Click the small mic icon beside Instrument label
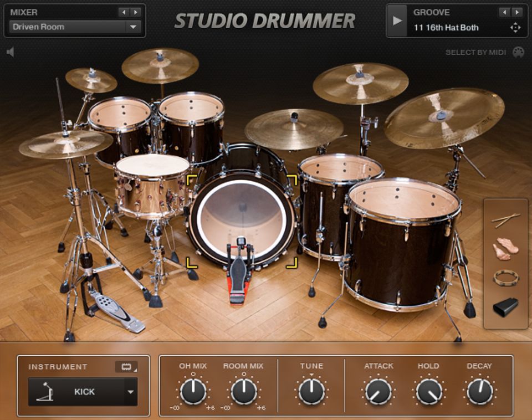Image resolution: width=532 pixels, height=420 pixels. [126, 367]
